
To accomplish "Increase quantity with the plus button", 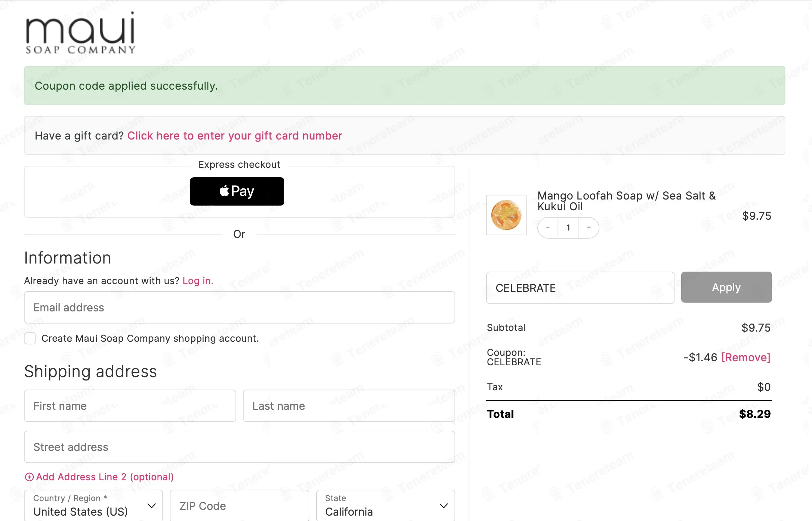I will tap(589, 228).
